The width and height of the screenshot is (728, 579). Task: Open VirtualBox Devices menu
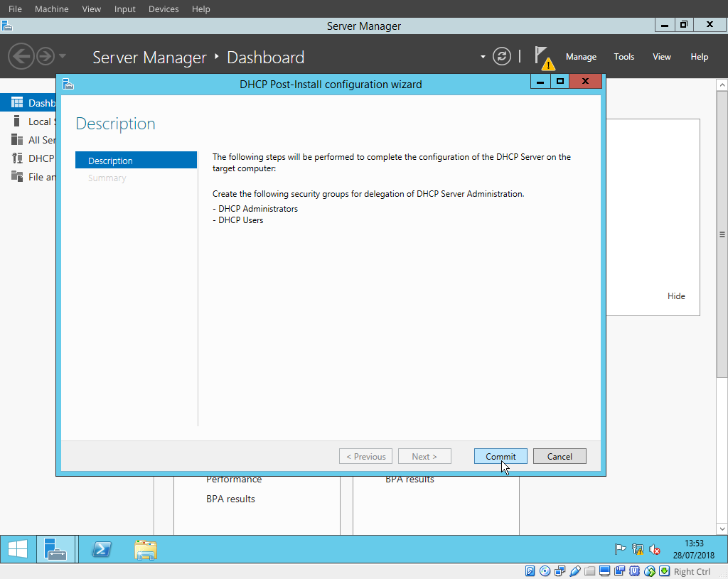[164, 9]
